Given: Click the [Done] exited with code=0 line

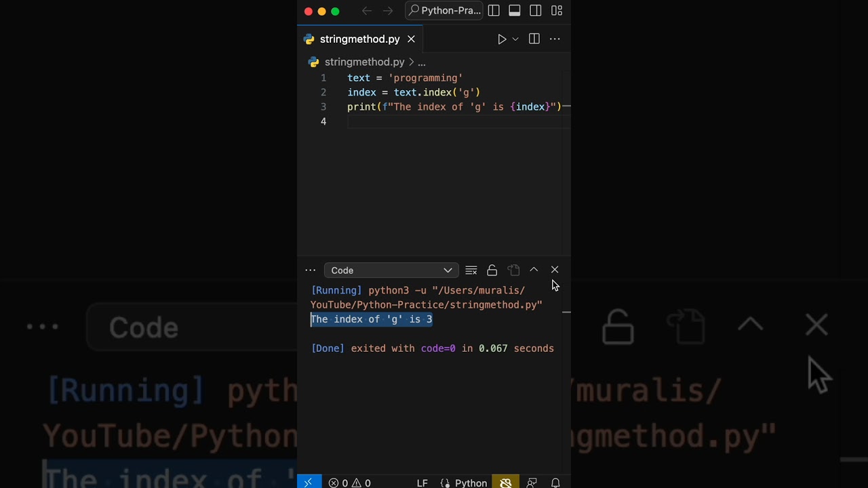Looking at the screenshot, I should (433, 348).
